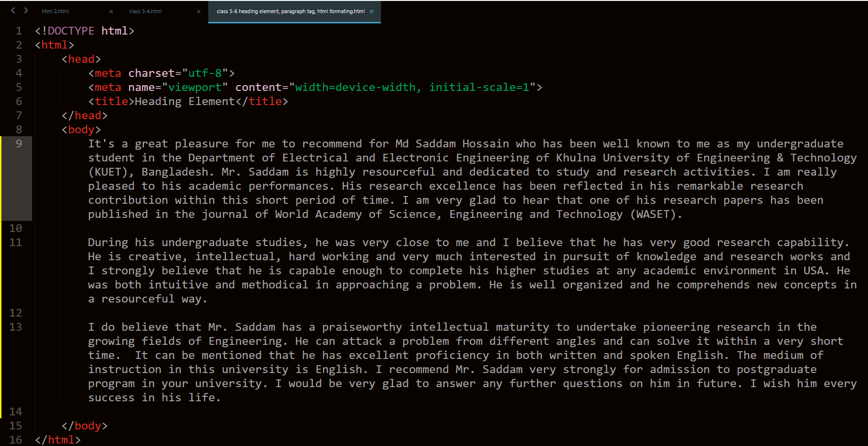Click the title text "Heading Element"
Viewport: 868px width, 446px height.
tap(185, 101)
